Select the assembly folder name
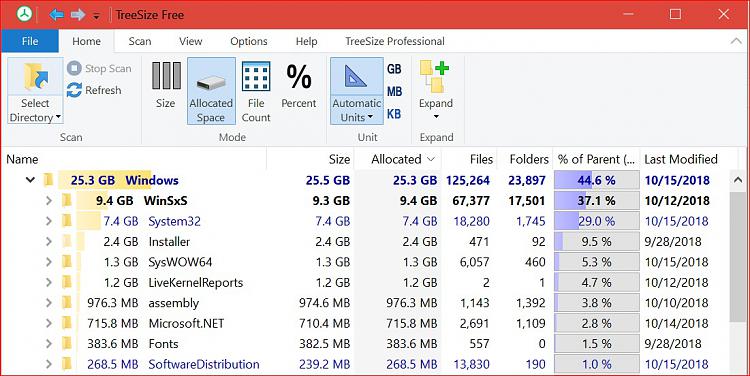The height and width of the screenshot is (376, 750). pyautogui.click(x=174, y=303)
